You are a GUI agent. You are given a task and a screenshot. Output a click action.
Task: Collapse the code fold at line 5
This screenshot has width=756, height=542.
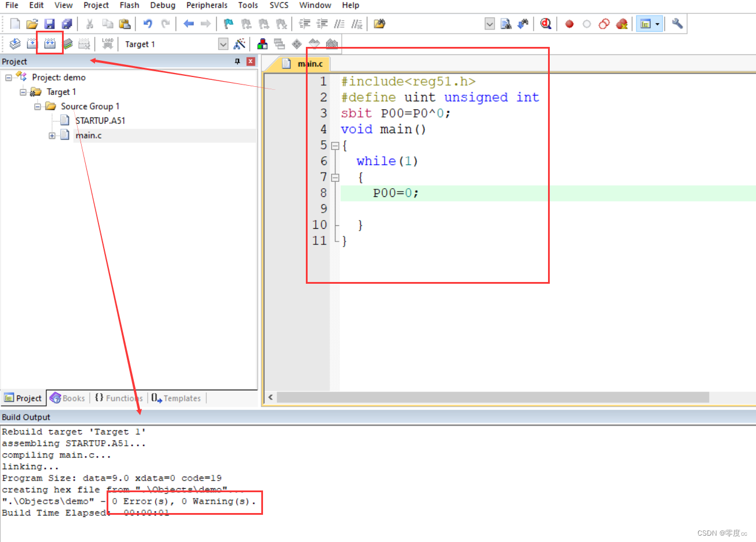click(x=335, y=146)
